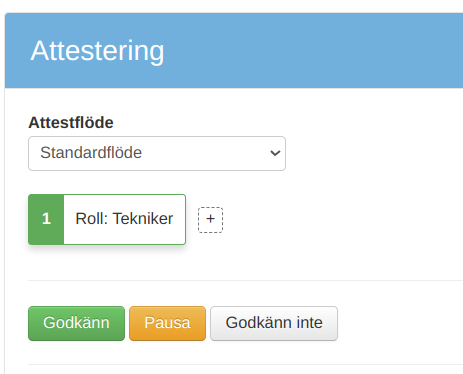The width and height of the screenshot is (463, 374).
Task: Reject using the Godkänn inte button
Action: pyautogui.click(x=274, y=323)
